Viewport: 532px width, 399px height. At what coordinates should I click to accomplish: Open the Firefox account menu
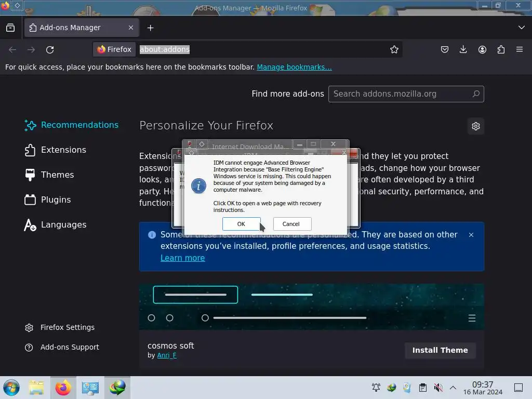[x=482, y=49]
